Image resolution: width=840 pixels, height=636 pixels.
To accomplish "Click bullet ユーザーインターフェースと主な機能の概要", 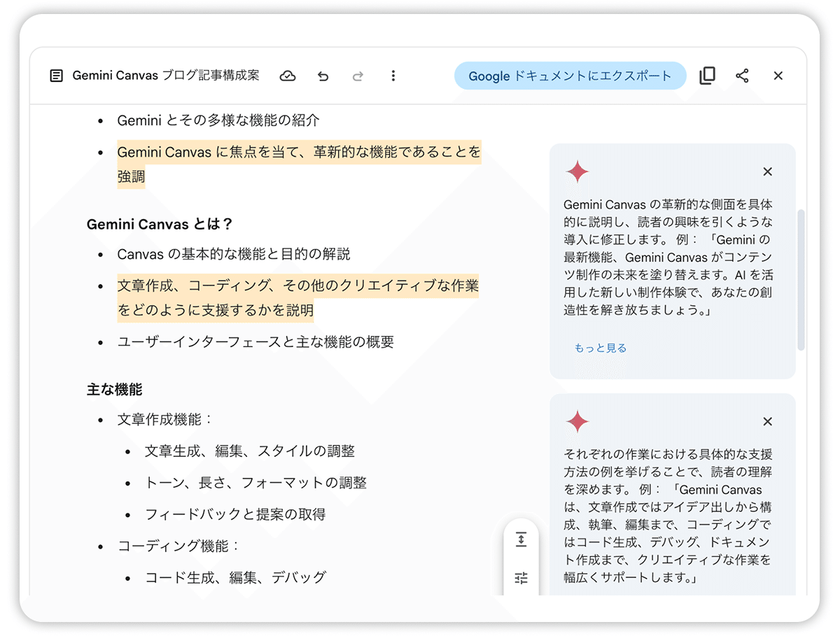I will point(255,342).
